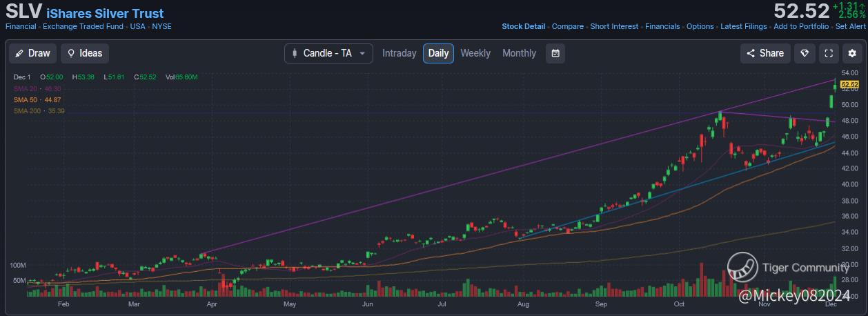Select the SMA 50 indicator label
Image resolution: width=868 pixels, height=316 pixels.
click(37, 100)
